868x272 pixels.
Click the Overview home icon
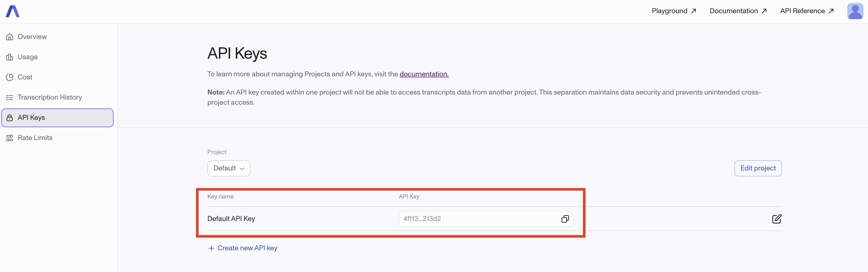pyautogui.click(x=9, y=37)
